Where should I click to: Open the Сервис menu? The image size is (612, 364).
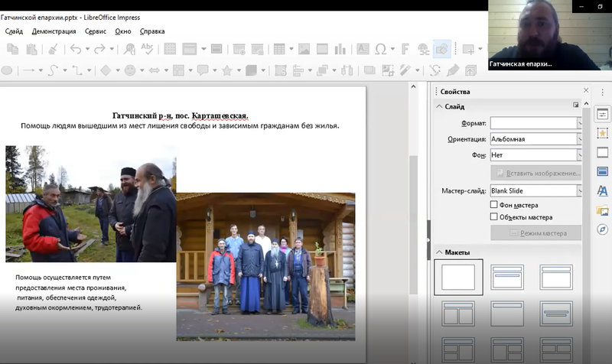click(x=95, y=31)
